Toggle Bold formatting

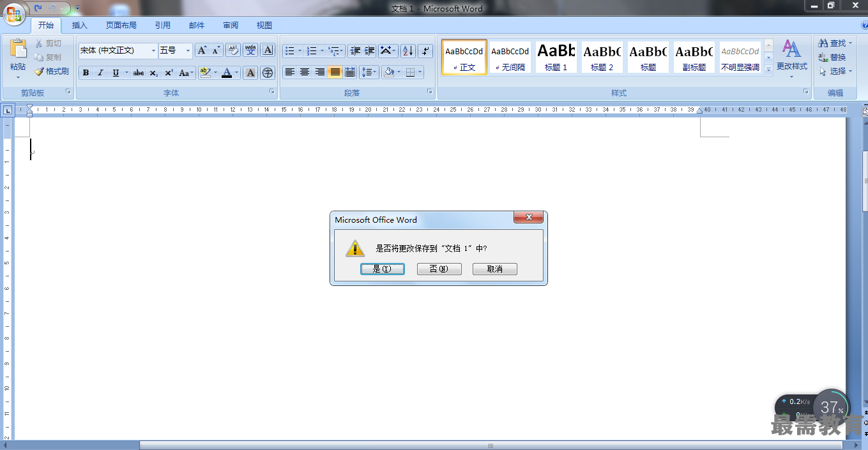pyautogui.click(x=86, y=73)
